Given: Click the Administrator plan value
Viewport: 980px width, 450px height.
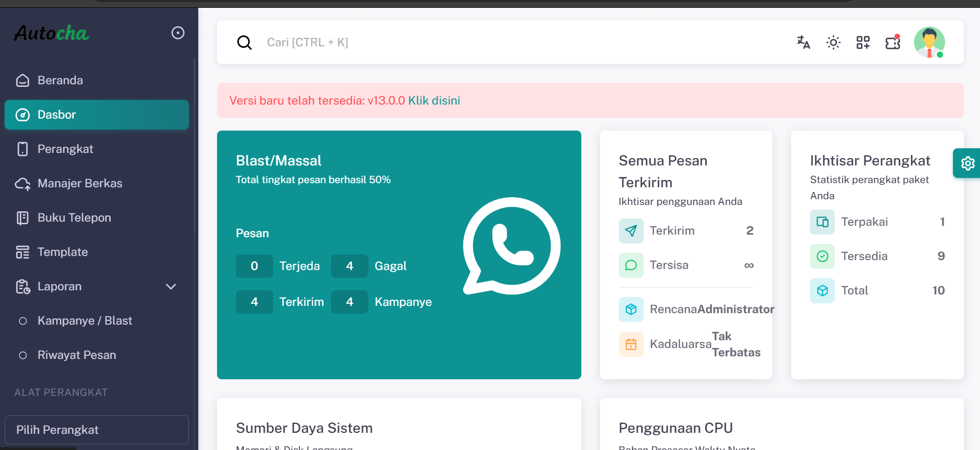Looking at the screenshot, I should (736, 309).
